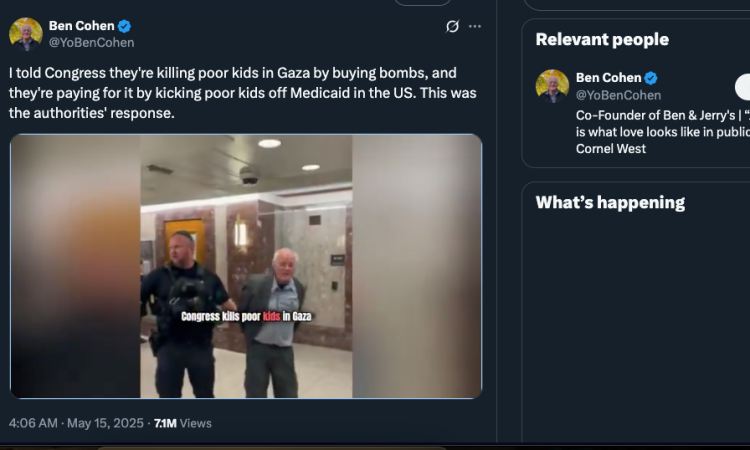Click Ben Cohen's avatar in Relevant people
Screen dimensions: 750x450
tap(552, 86)
